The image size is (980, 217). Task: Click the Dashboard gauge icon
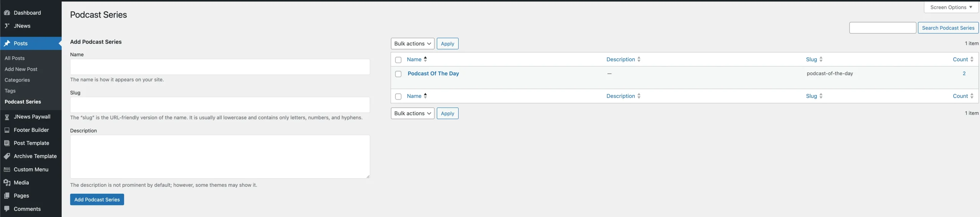(7, 13)
